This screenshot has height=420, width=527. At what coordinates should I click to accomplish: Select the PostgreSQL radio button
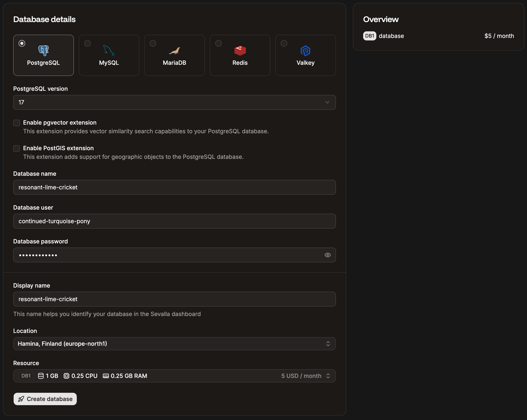(x=22, y=43)
